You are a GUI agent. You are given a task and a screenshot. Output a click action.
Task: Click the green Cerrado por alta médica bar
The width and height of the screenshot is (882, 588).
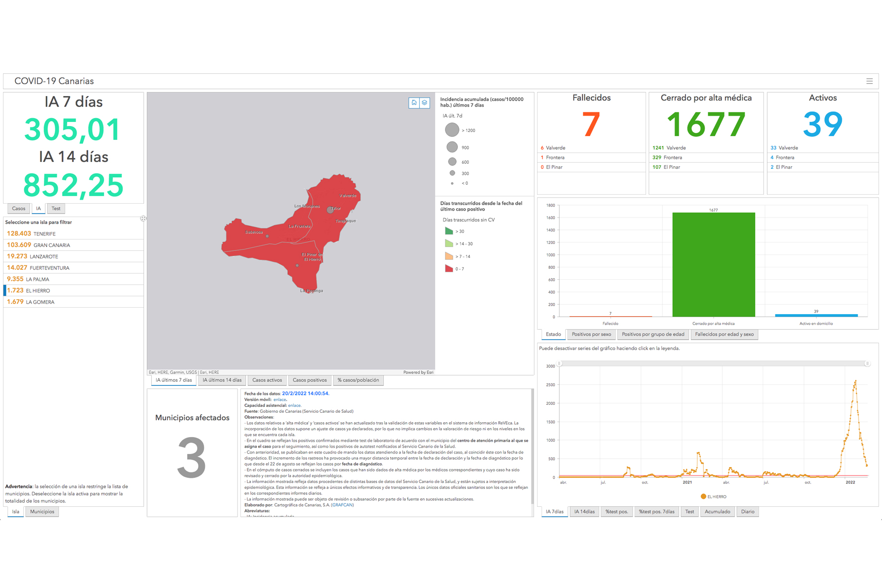coord(713,264)
